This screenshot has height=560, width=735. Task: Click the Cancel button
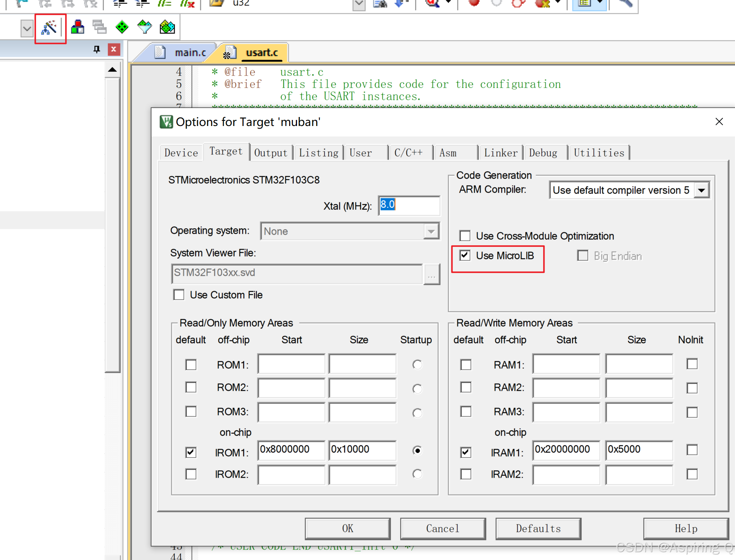tap(443, 529)
